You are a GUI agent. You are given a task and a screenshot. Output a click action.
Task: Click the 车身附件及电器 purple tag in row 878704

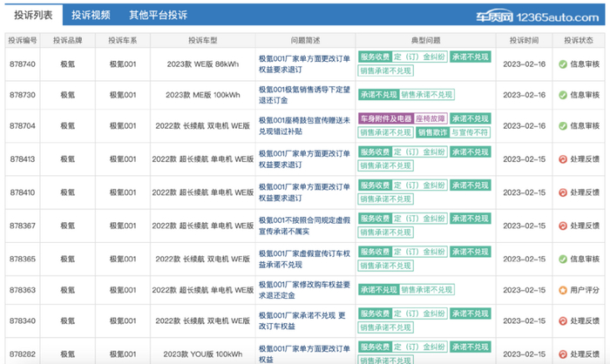point(385,118)
